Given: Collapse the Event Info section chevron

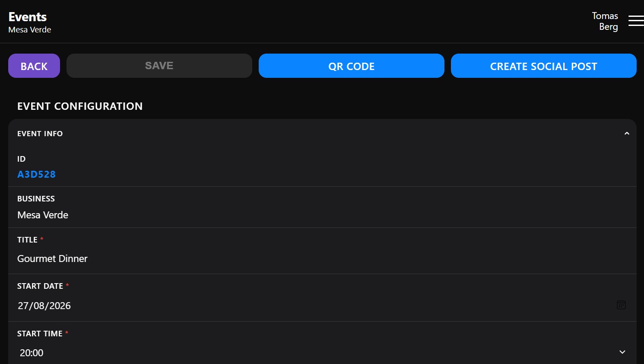Looking at the screenshot, I should point(627,134).
